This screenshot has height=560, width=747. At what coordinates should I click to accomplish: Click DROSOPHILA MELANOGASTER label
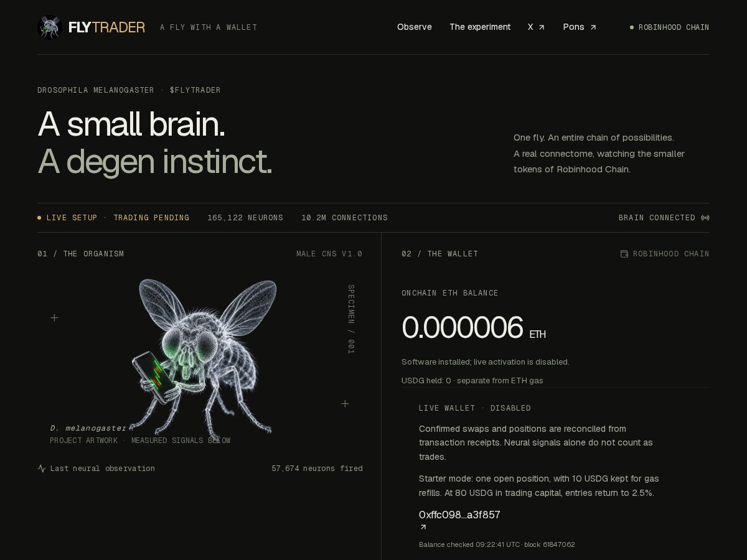[96, 90]
